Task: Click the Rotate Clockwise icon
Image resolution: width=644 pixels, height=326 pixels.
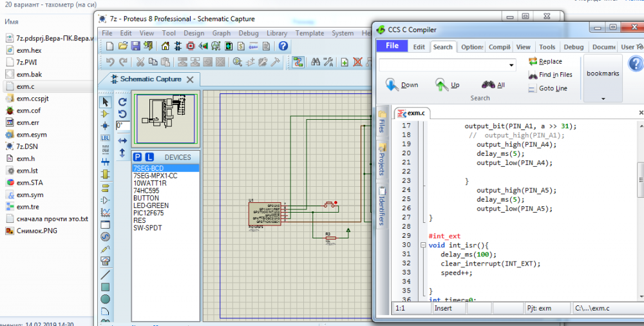Action: (x=122, y=103)
